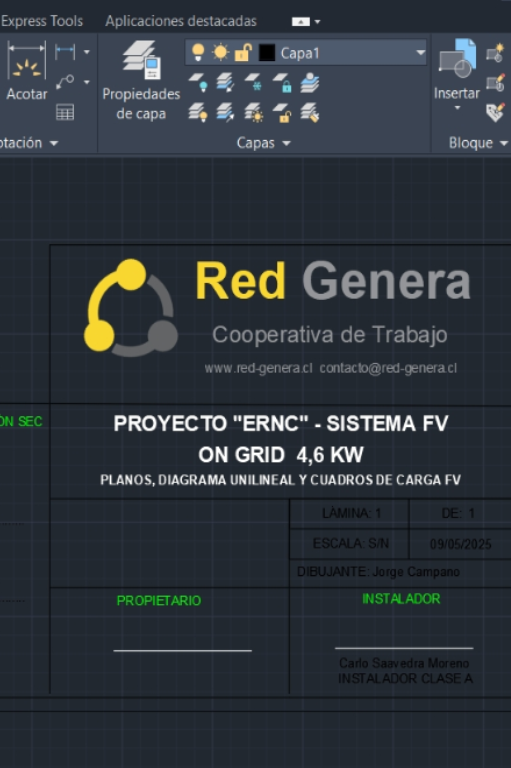Click the lock layer icon in Capas
Image resolution: width=511 pixels, height=768 pixels.
coord(282,83)
